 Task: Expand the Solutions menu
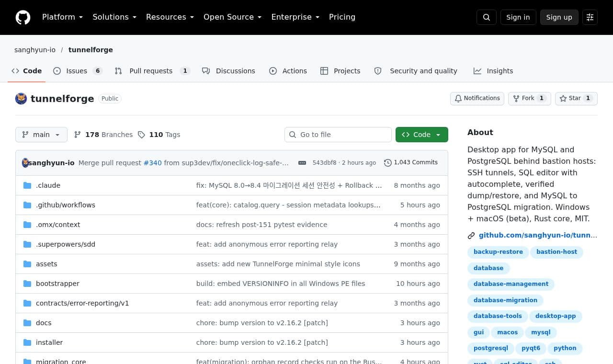114,17
